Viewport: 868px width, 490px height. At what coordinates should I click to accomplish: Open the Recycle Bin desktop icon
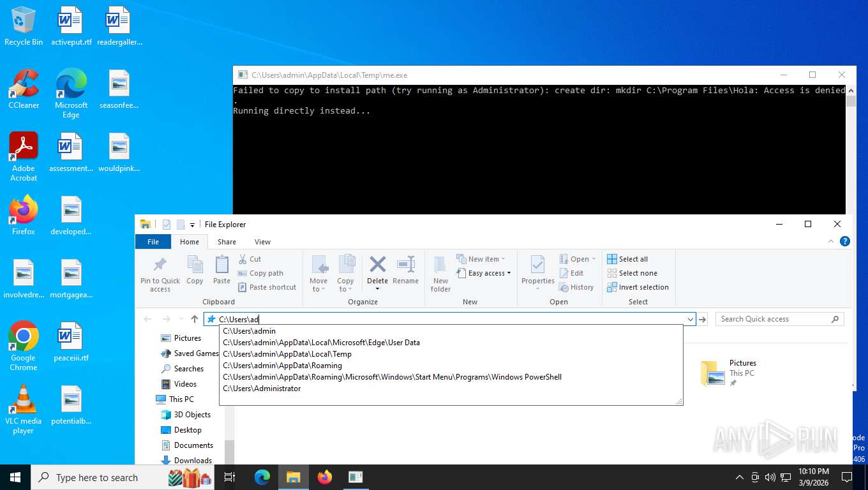coord(24,27)
